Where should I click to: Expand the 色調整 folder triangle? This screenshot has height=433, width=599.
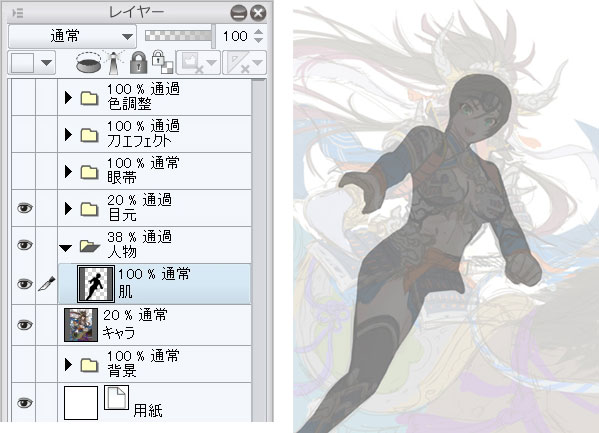[x=68, y=97]
